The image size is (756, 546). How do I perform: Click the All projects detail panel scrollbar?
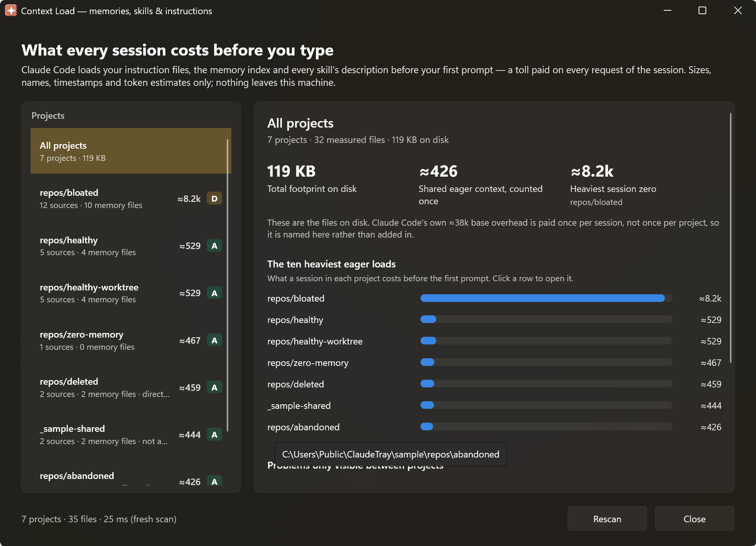731,238
